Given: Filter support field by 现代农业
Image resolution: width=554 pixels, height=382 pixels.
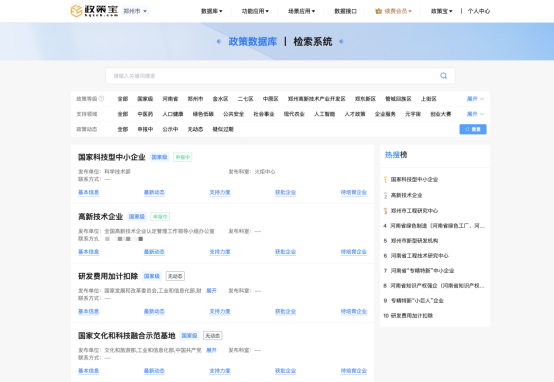Looking at the screenshot, I should coord(294,114).
